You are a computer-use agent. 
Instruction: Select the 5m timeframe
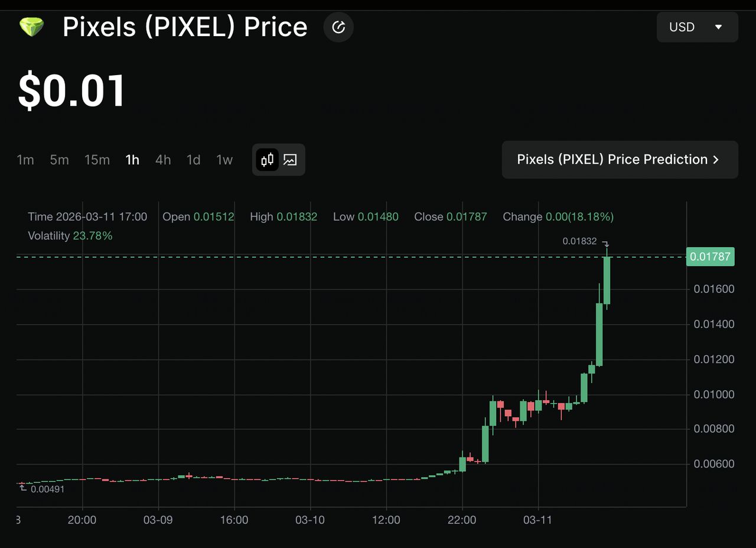[x=59, y=160]
